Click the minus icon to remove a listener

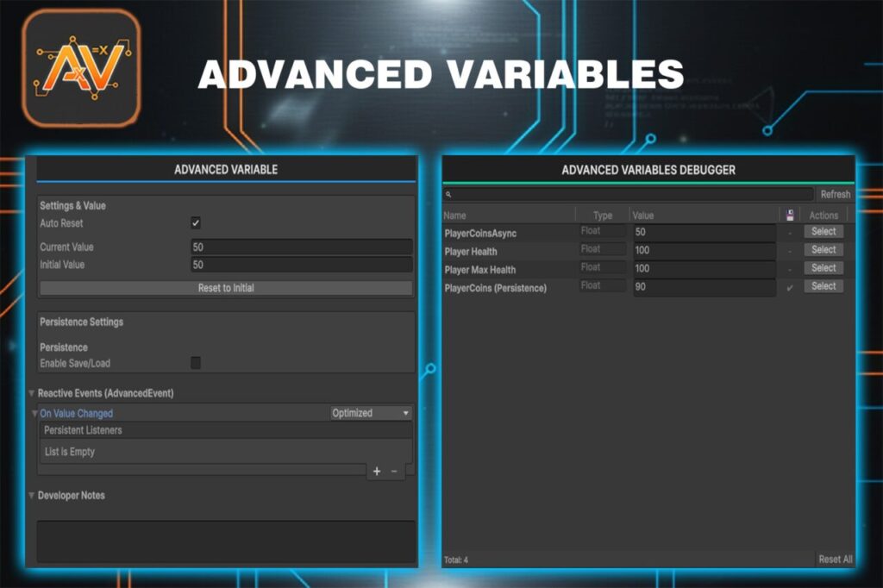click(394, 471)
